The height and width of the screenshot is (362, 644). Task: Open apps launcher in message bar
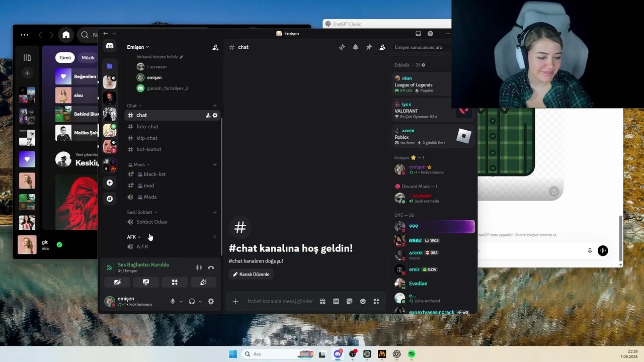376,301
